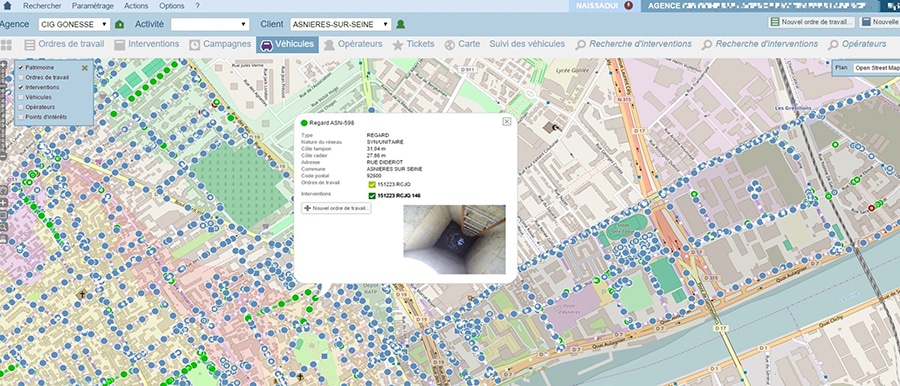900x386 pixels.
Task: Switch to the Interventions tab
Action: [x=147, y=44]
